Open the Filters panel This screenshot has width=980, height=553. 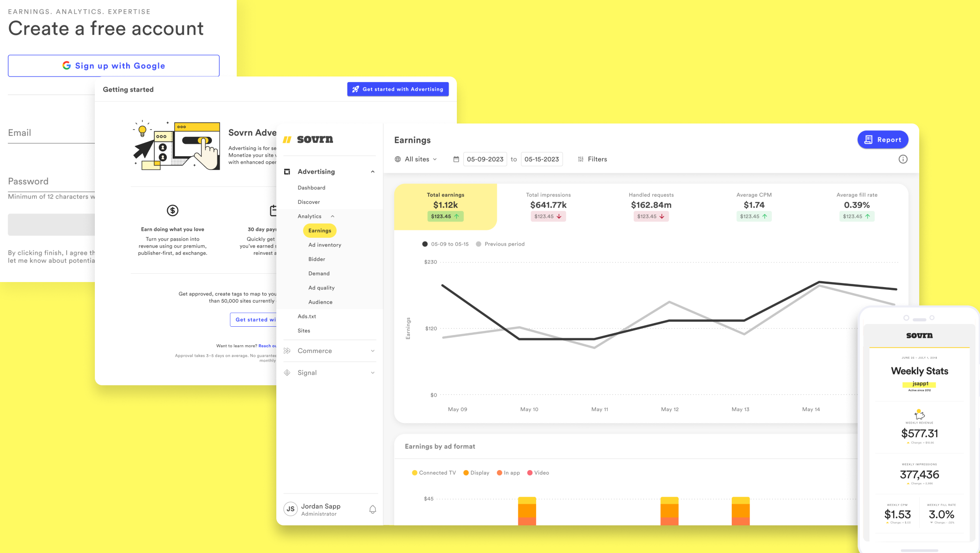[x=598, y=159]
